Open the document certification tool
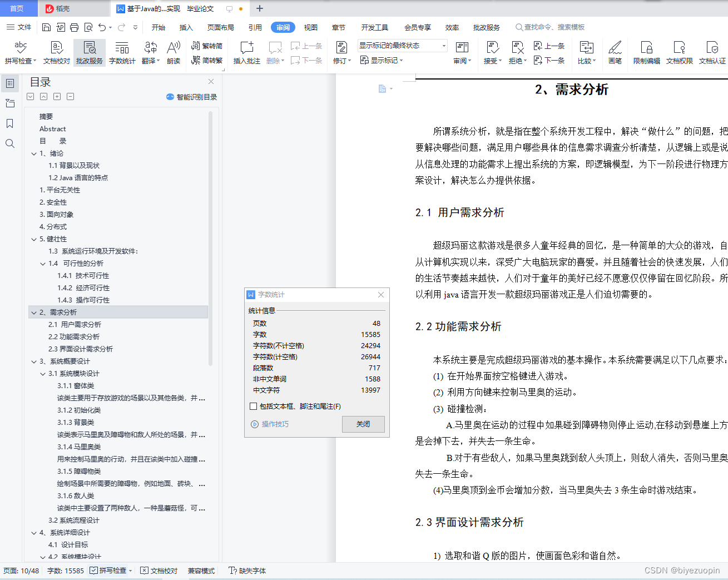728x580 pixels. pos(712,53)
